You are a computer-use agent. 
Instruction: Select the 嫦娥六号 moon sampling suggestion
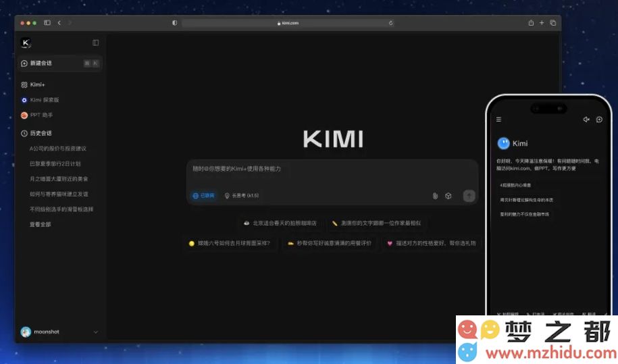(x=230, y=243)
